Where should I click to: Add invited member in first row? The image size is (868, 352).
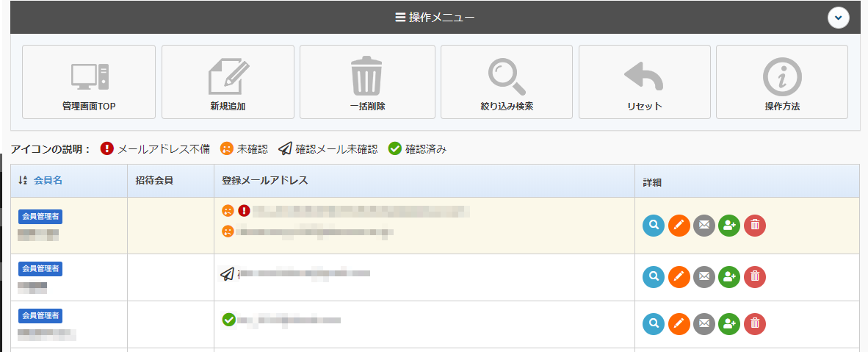coord(729,226)
